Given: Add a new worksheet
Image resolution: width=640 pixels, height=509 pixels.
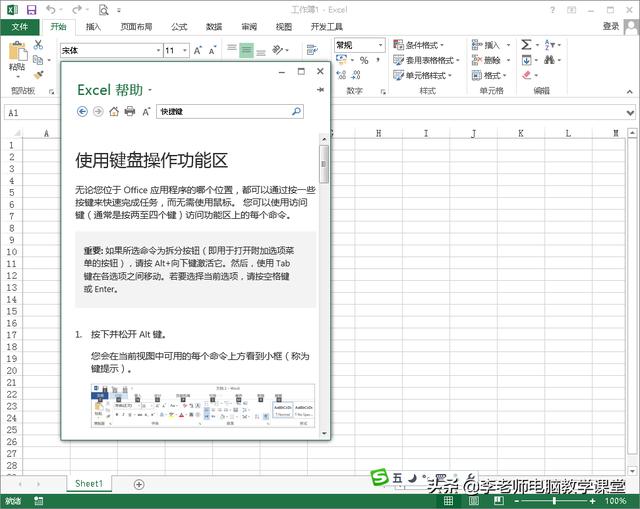Looking at the screenshot, I should (x=139, y=485).
